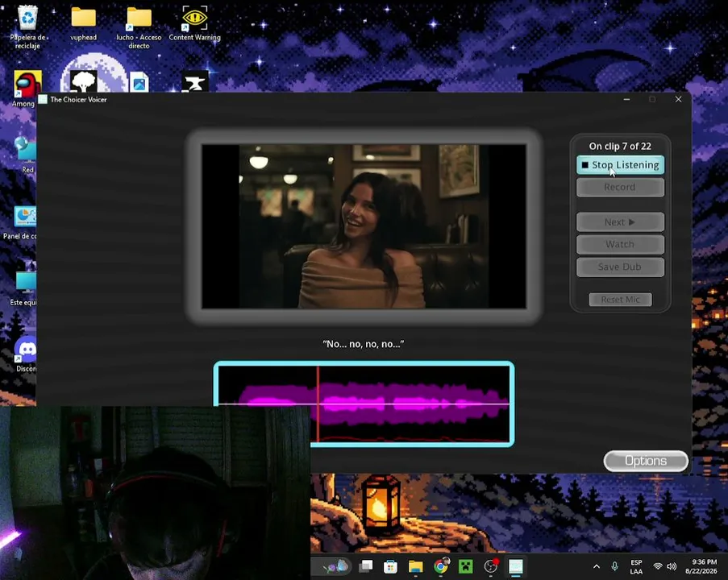Select the image file icon on the desktop
Image resolution: width=728 pixels, height=580 pixels.
[x=139, y=82]
